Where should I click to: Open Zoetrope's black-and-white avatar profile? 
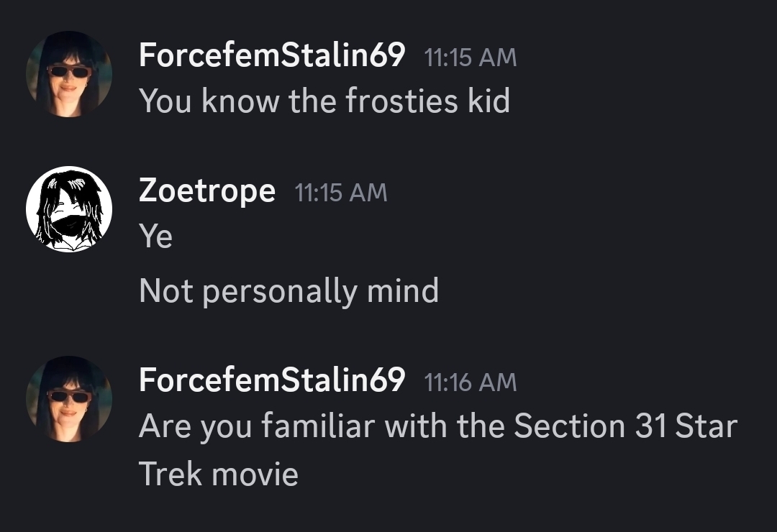click(x=69, y=209)
